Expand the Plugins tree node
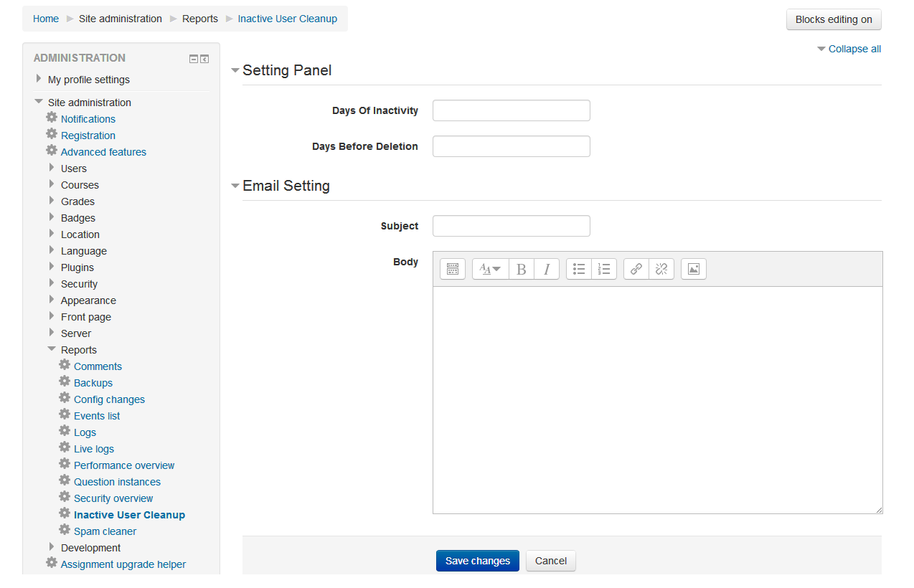This screenshot has height=588, width=914. point(52,267)
